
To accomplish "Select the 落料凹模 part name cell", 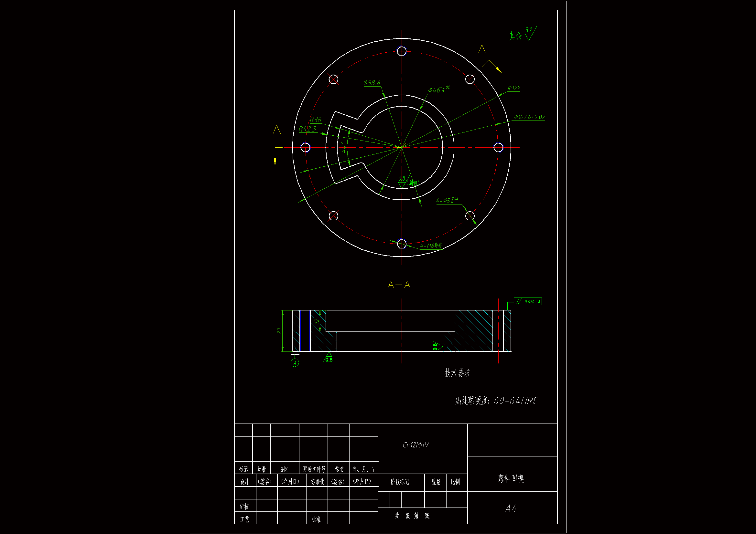I will 511,478.
